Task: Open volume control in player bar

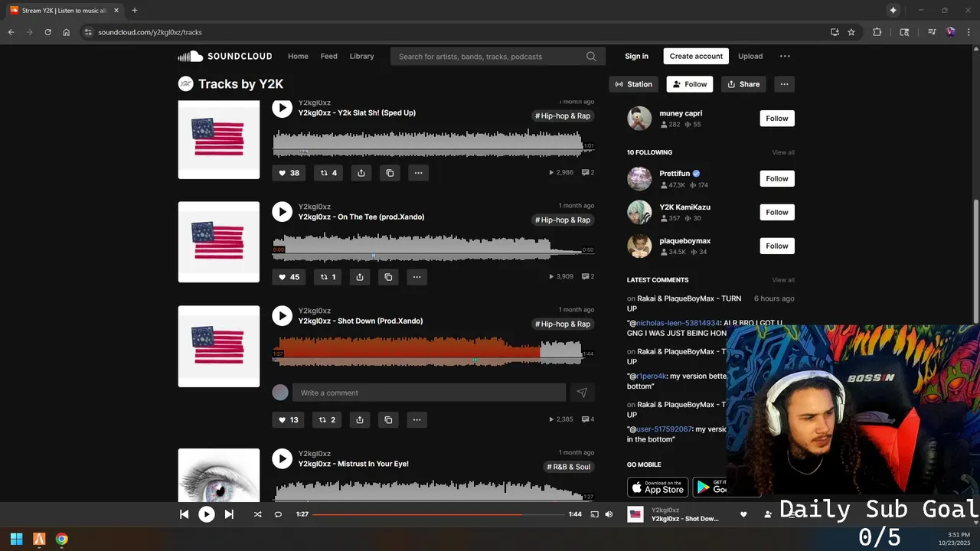Action: pos(609,514)
